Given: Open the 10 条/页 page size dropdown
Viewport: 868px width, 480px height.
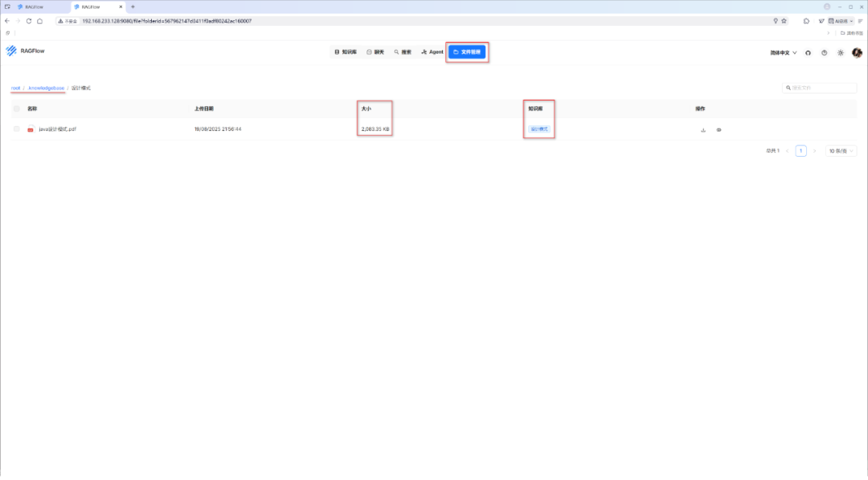Looking at the screenshot, I should pyautogui.click(x=841, y=150).
